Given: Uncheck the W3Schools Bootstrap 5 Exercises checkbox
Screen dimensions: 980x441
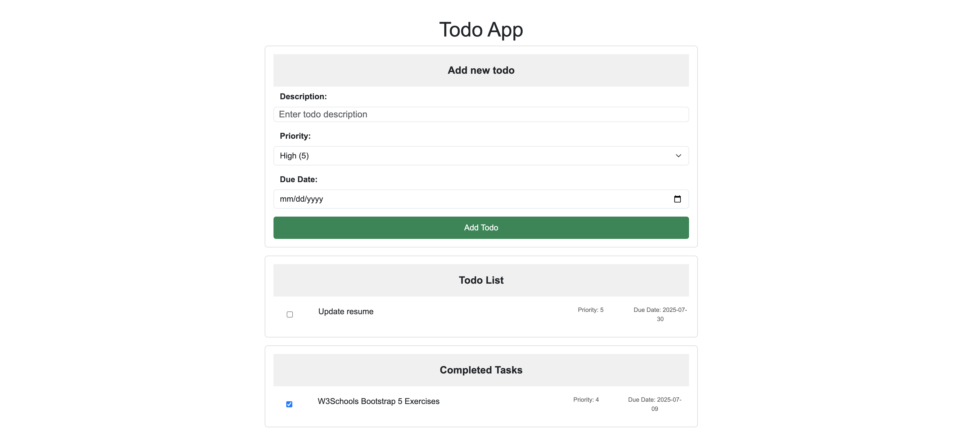Looking at the screenshot, I should click(289, 404).
